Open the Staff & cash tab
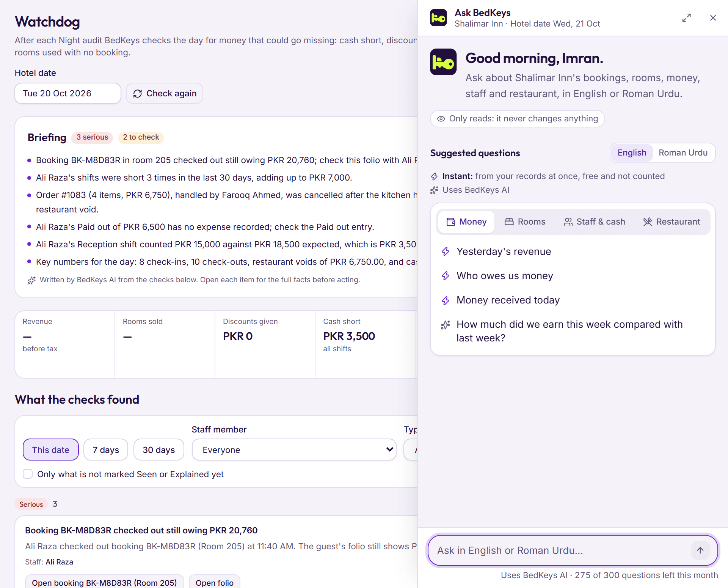This screenshot has height=588, width=728. pyautogui.click(x=594, y=222)
